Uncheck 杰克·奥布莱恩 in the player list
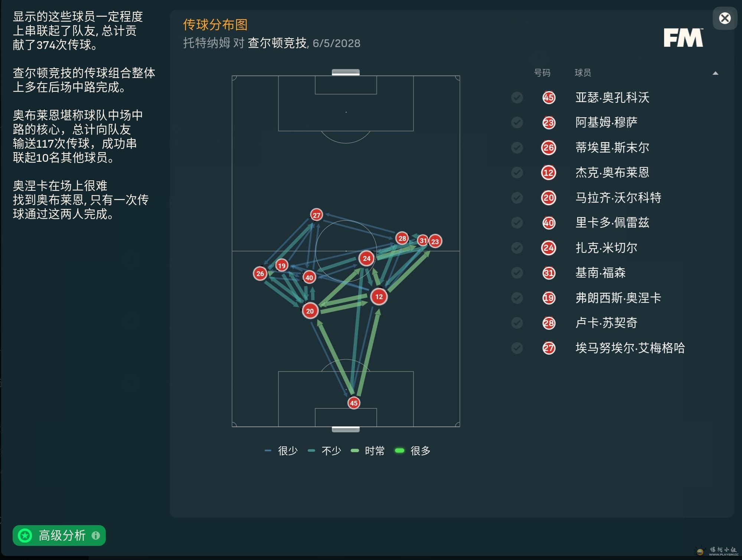 pos(517,173)
